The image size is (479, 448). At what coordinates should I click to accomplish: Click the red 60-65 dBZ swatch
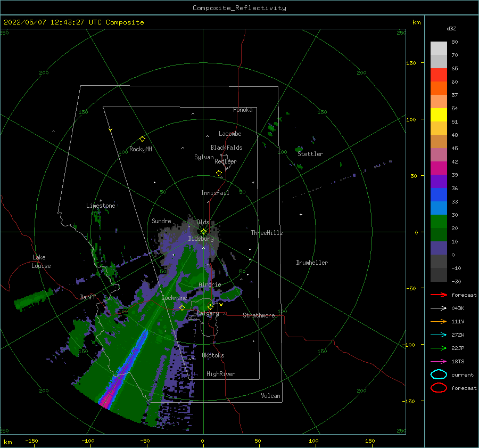pyautogui.click(x=439, y=75)
